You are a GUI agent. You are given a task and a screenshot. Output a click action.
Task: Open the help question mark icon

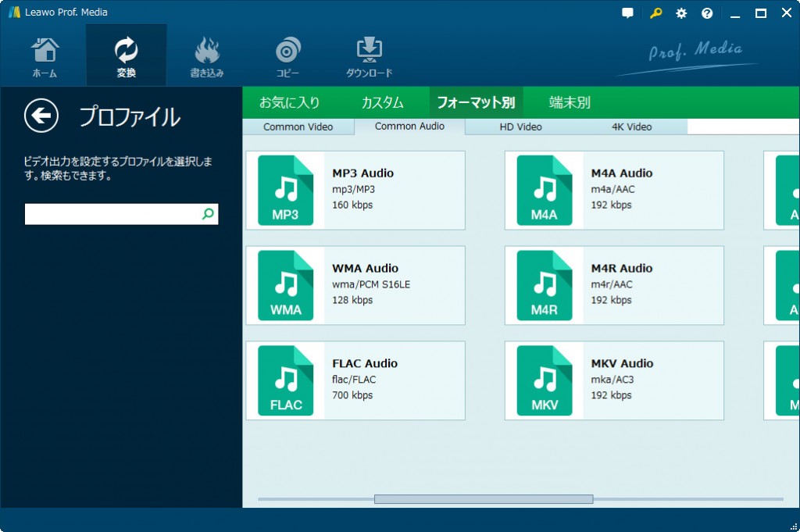(707, 13)
